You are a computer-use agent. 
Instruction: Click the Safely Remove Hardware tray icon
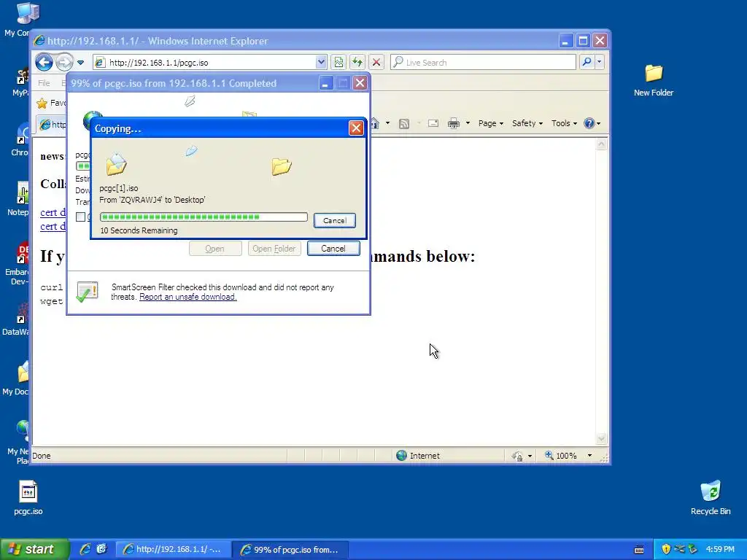(x=693, y=549)
